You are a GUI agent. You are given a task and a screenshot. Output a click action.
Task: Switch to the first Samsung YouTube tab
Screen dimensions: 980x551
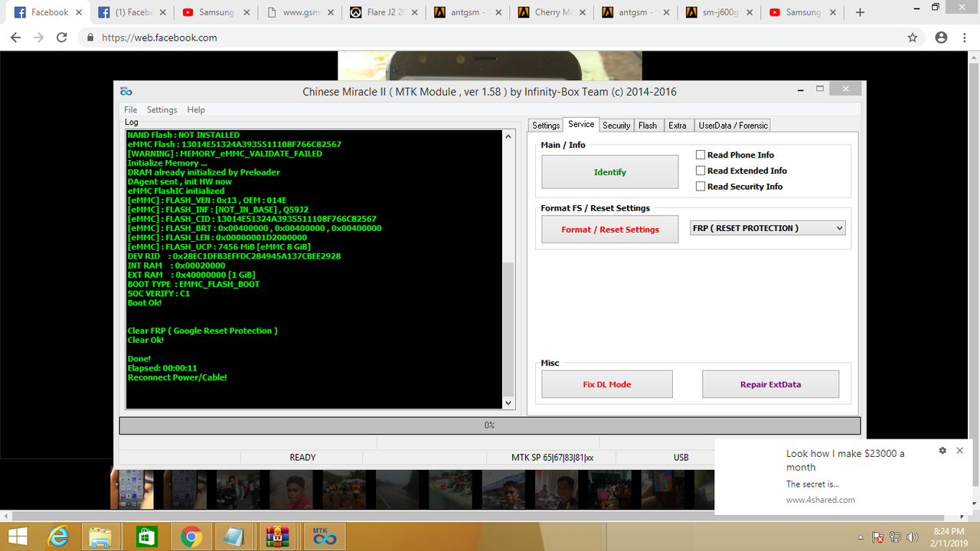pyautogui.click(x=217, y=12)
